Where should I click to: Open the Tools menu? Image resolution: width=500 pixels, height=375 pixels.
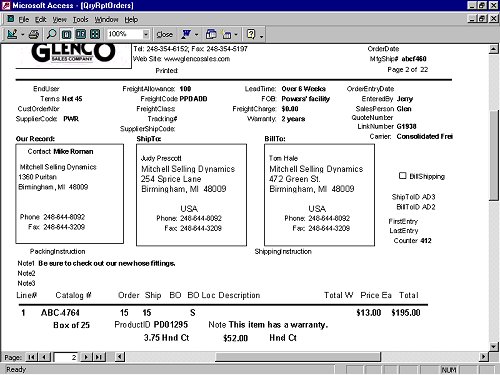pos(80,20)
